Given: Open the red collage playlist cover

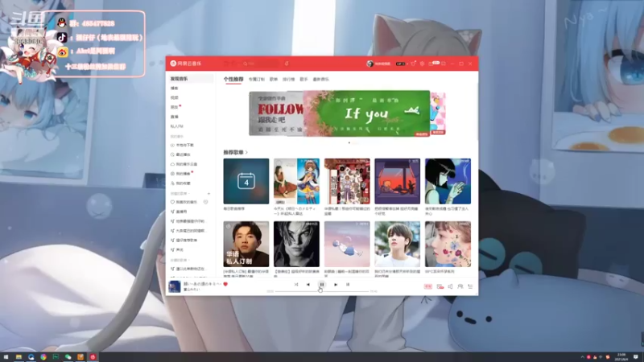Looking at the screenshot, I should click(x=347, y=181).
